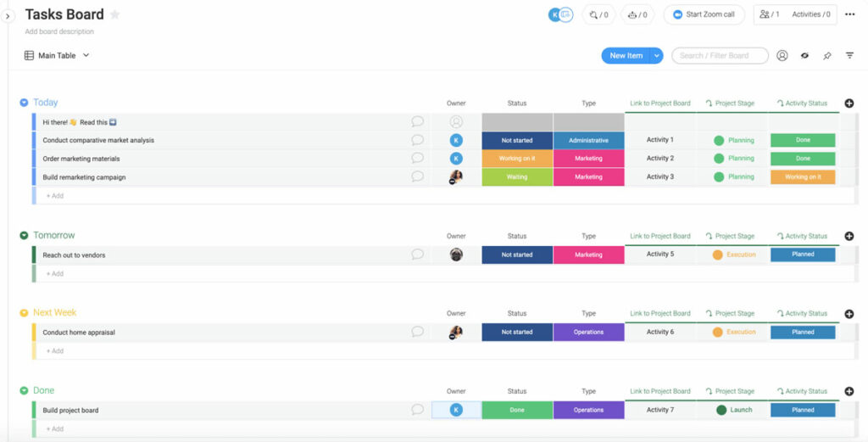
Task: Click the Start Zoom call button
Action: click(704, 14)
